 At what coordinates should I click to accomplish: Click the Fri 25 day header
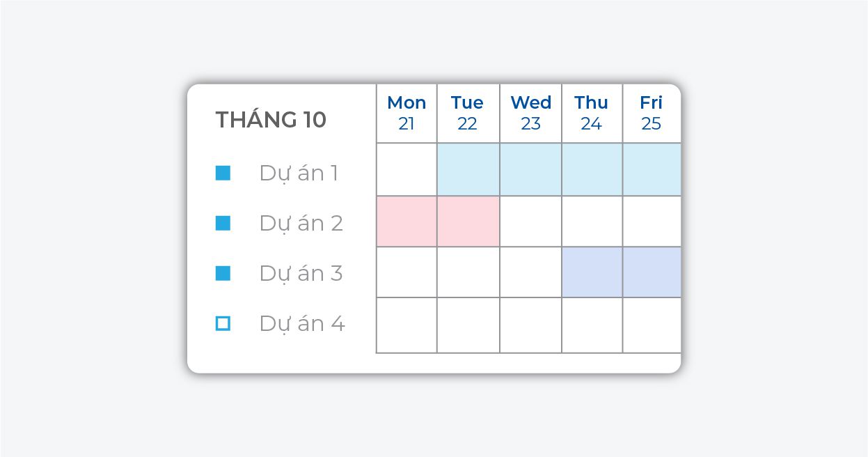tap(651, 113)
